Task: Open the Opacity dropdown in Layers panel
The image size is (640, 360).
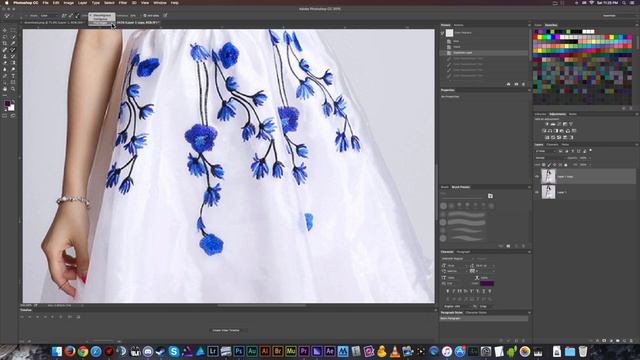Action: click(x=590, y=158)
